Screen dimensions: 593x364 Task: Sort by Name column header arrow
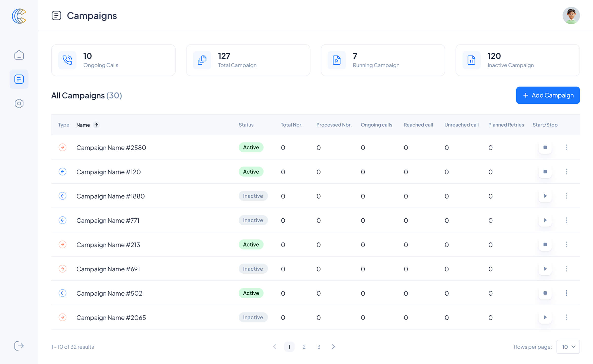(96, 125)
